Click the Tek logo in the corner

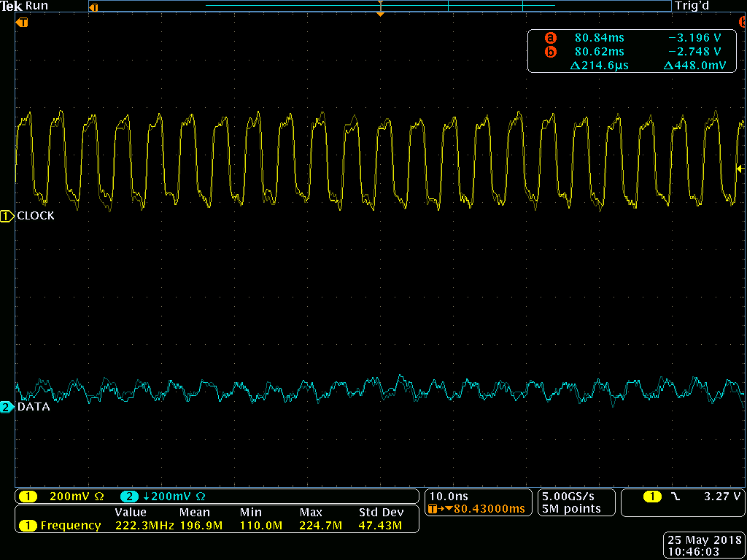pyautogui.click(x=12, y=6)
